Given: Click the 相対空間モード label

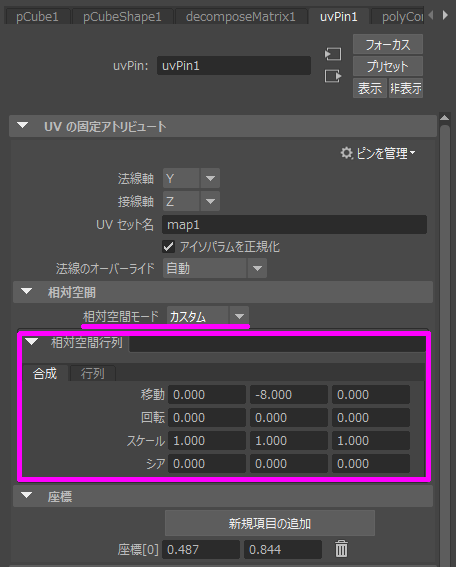Looking at the screenshot, I should [121, 316].
